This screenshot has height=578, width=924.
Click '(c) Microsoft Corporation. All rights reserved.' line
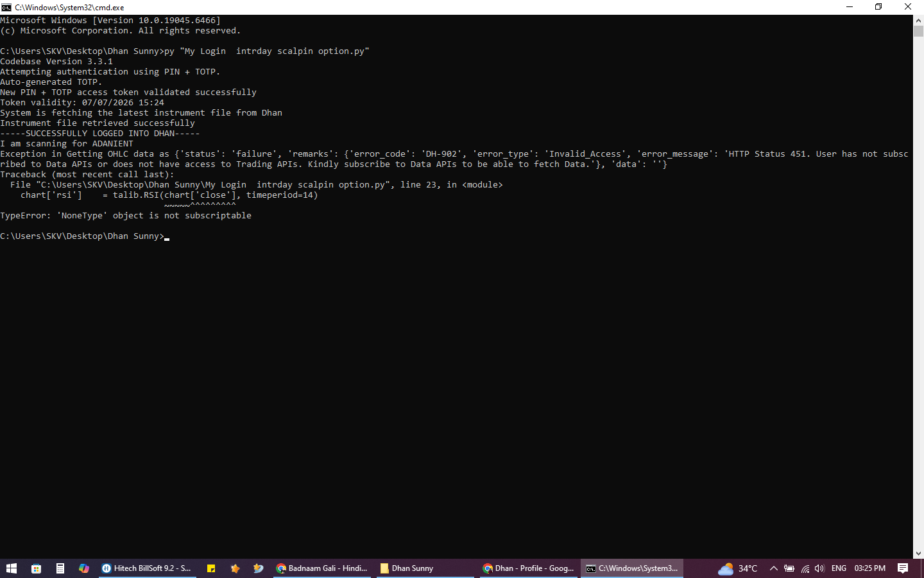point(121,31)
